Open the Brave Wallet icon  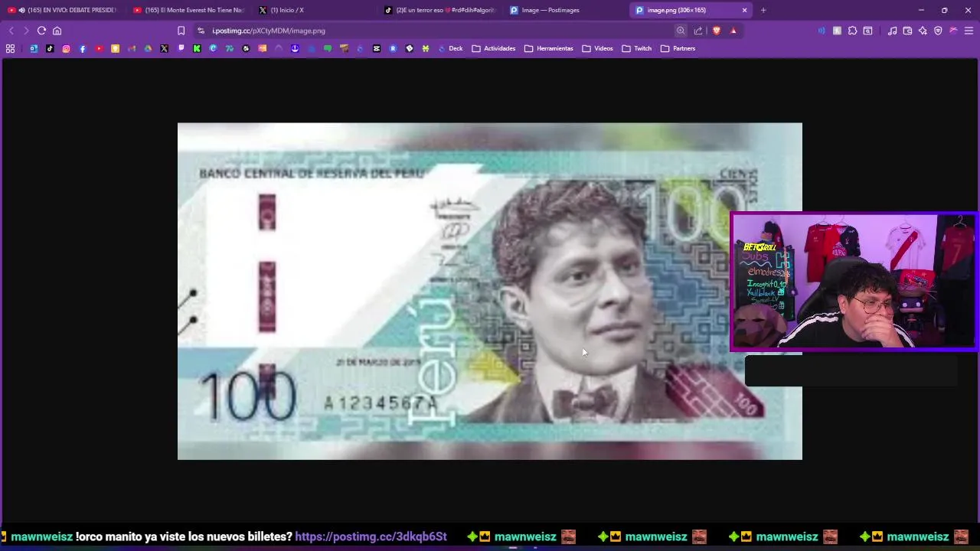tap(907, 31)
